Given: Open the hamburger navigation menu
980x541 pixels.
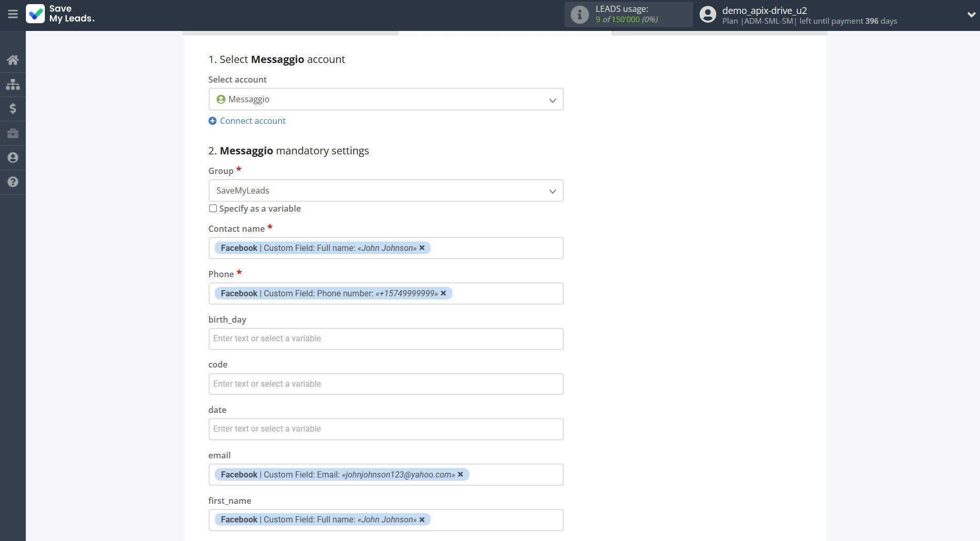Looking at the screenshot, I should coord(13,14).
